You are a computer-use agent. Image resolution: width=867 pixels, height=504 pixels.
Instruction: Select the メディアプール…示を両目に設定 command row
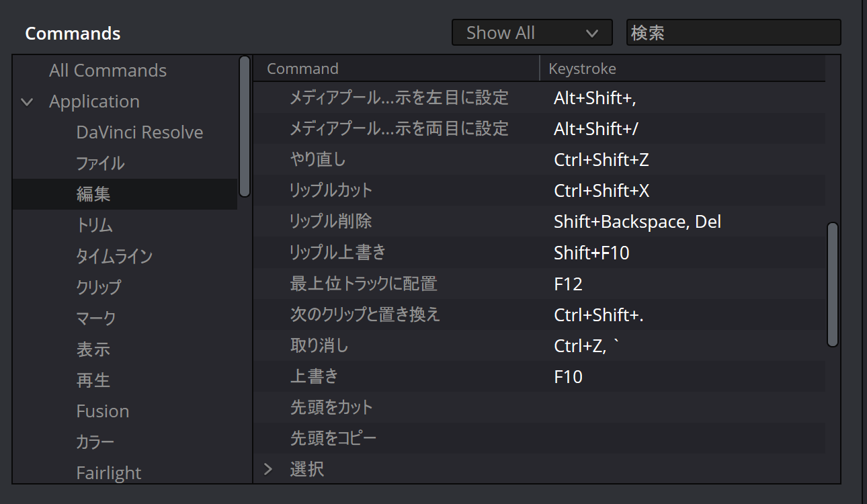coord(540,128)
